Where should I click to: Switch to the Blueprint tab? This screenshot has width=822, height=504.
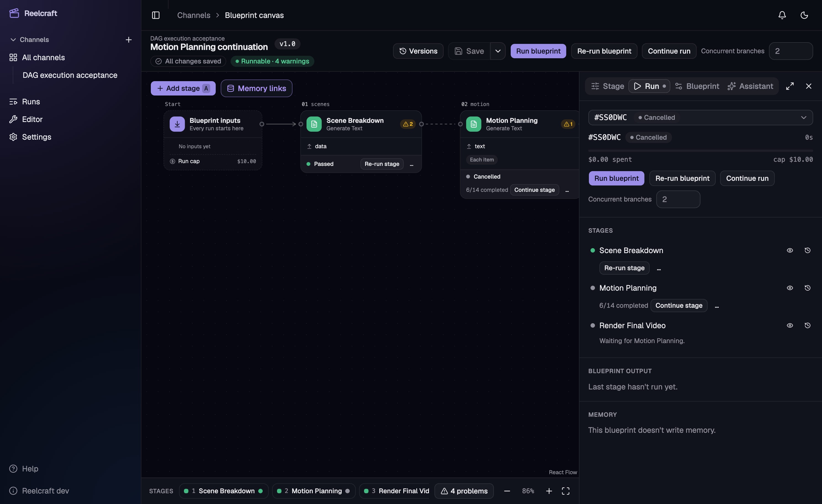point(697,86)
